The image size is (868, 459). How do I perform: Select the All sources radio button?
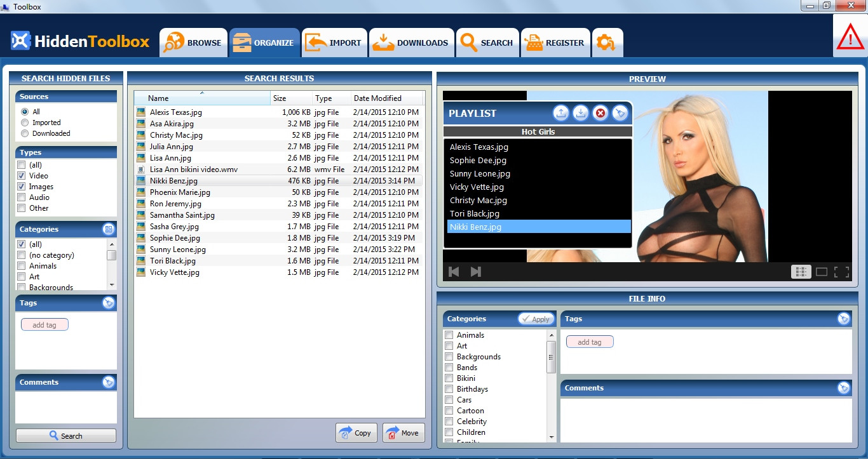pos(25,112)
